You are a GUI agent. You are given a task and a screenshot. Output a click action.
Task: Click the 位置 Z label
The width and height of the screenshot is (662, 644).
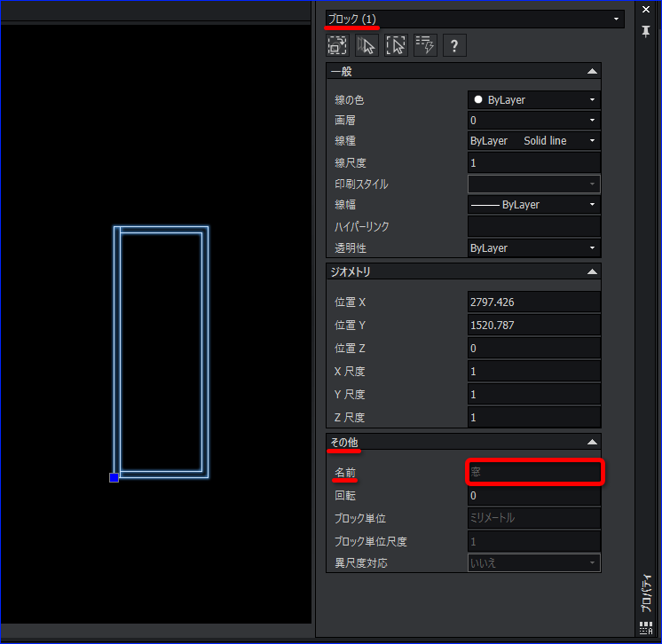[x=350, y=348]
